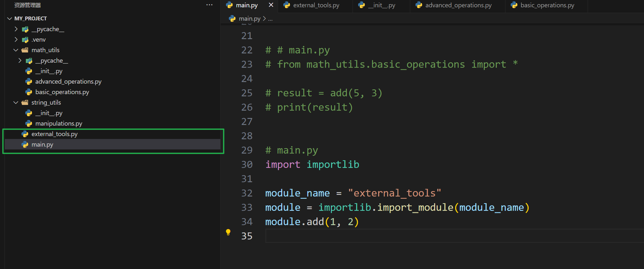
Task: Collapse the string_utils folder
Action: [16, 103]
